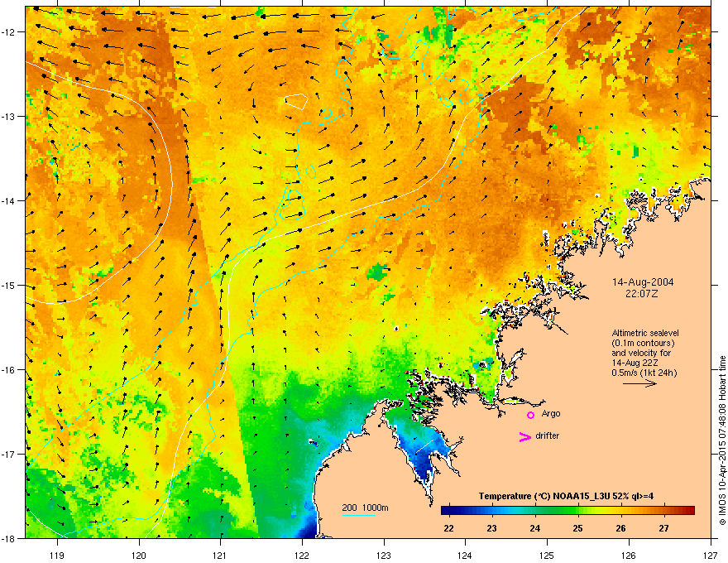
Task: Click the 200 1000m depth label
Action: 366,508
